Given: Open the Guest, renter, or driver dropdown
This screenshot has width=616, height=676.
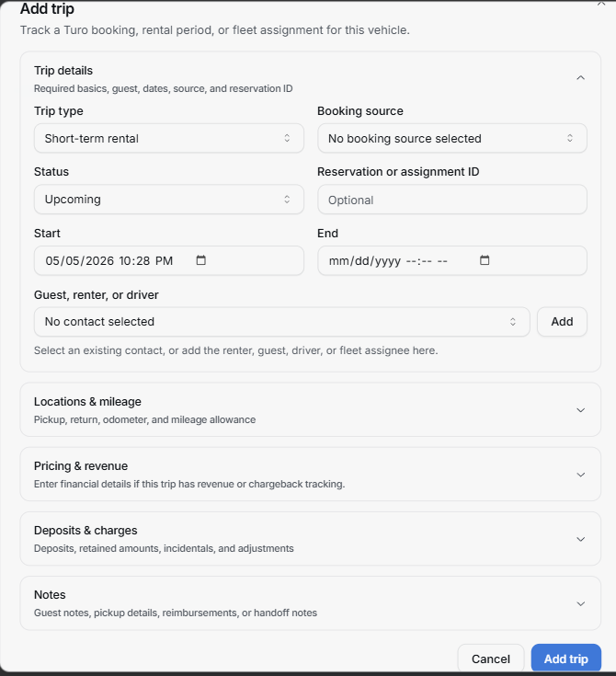Looking at the screenshot, I should pos(282,322).
